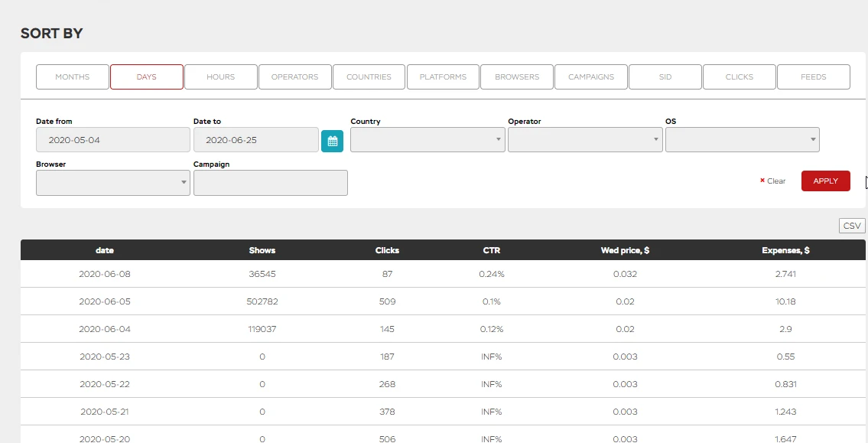Click the Wed price, $ column header
This screenshot has width=868, height=443.
[x=625, y=250]
